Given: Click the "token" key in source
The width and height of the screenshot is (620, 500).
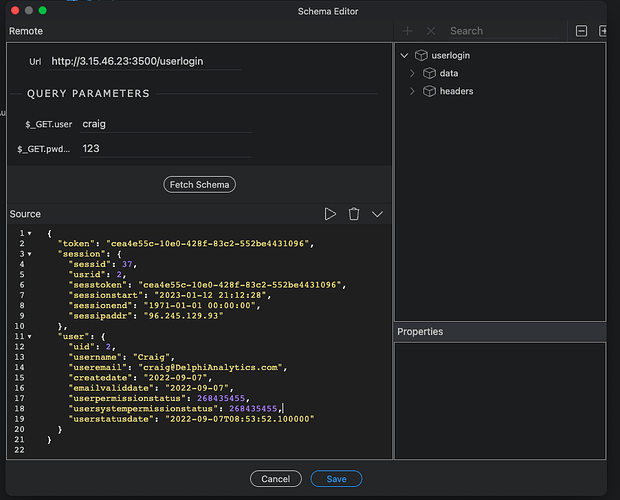Looking at the screenshot, I should click(x=79, y=244).
